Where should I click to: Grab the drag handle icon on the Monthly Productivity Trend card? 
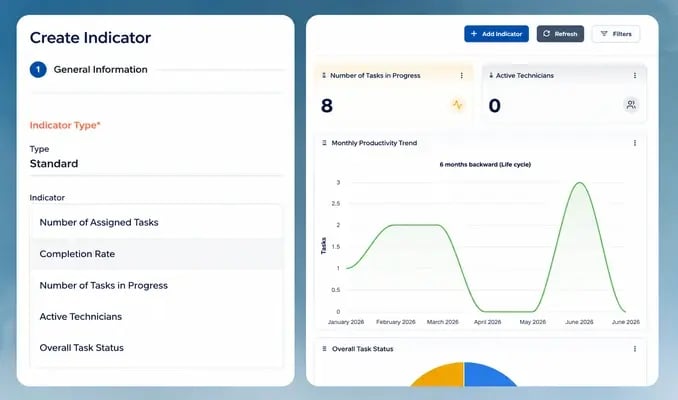coord(324,143)
